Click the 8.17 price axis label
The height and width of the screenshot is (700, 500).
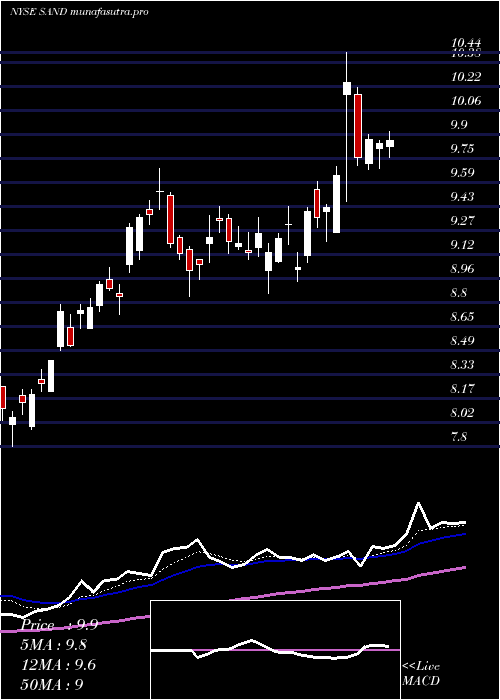coord(462,390)
